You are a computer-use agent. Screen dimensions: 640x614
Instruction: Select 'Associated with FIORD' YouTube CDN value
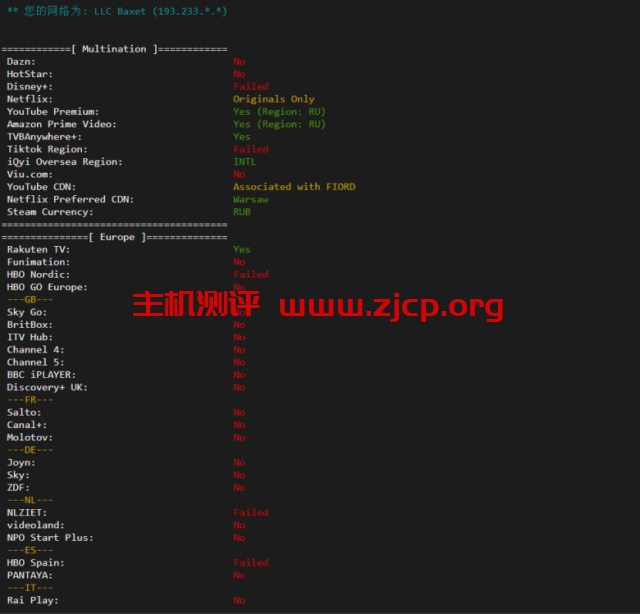click(x=294, y=187)
